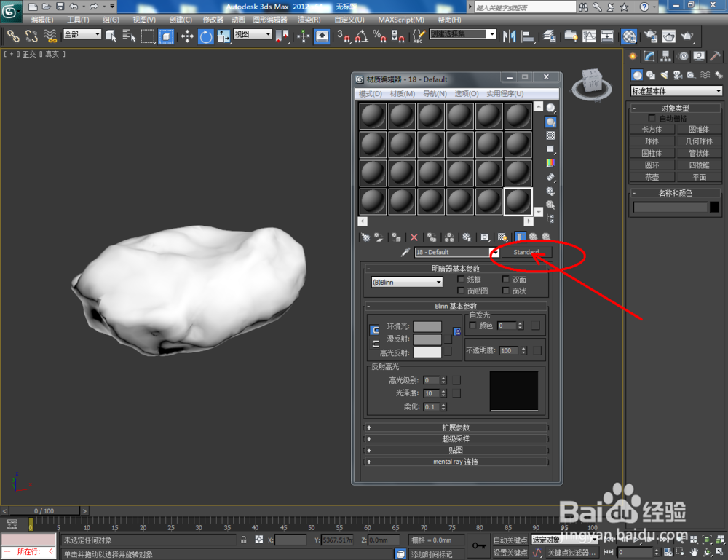This screenshot has height=560, width=728.
Task: Create a 茶壶 teapot primitive
Action: pyautogui.click(x=652, y=177)
